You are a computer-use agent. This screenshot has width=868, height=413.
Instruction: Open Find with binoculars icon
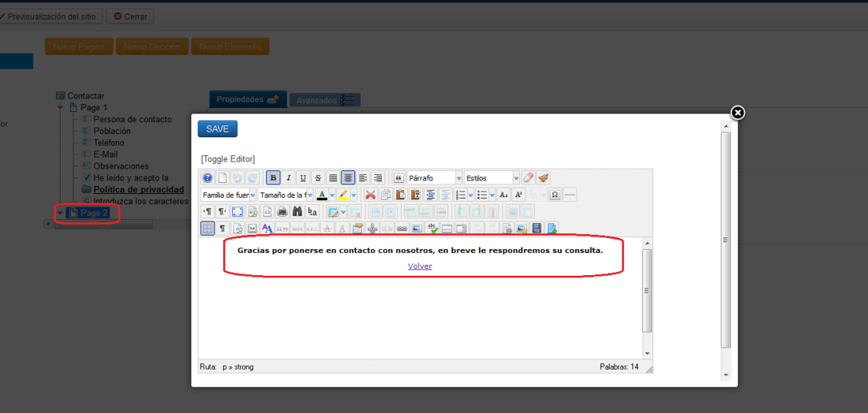point(297,211)
